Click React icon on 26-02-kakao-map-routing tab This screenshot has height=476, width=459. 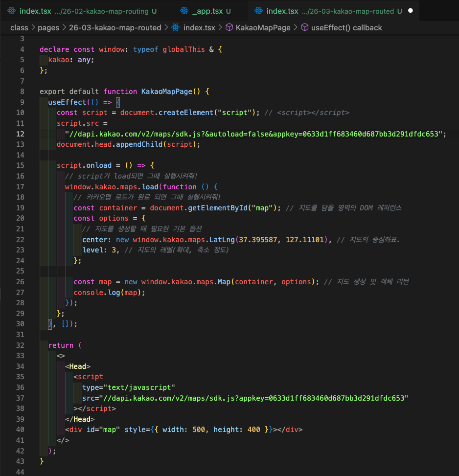[12, 11]
